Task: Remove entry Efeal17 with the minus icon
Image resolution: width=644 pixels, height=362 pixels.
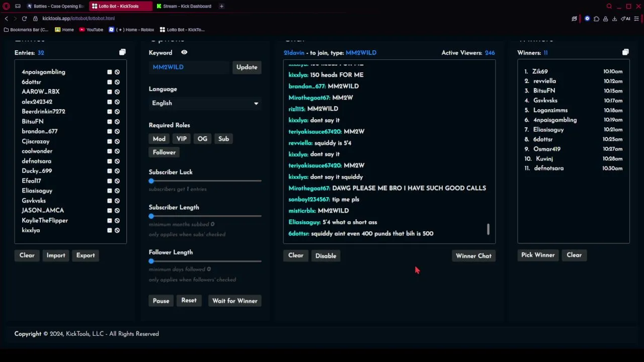Action: coord(110,181)
